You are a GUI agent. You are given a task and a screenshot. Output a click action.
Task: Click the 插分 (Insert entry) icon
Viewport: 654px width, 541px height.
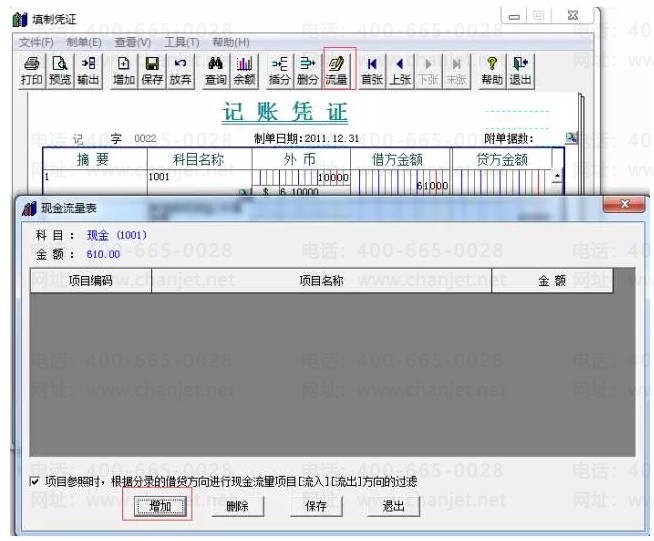[279, 71]
